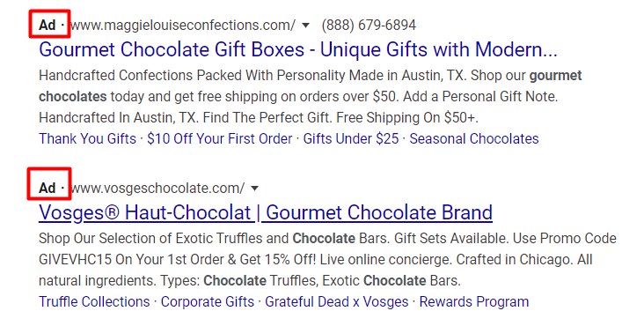Open the Gifts Under $25 sitelink

[x=351, y=138]
